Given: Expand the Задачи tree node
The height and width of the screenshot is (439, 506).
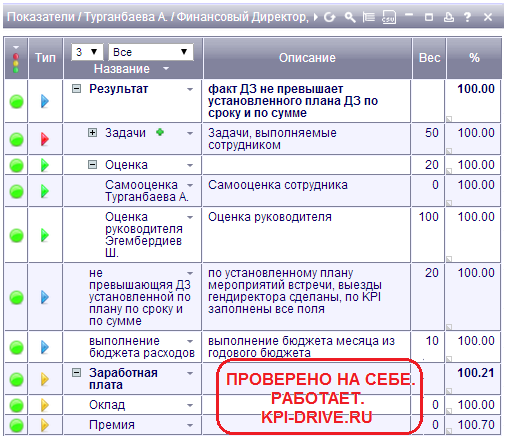Looking at the screenshot, I should (92, 133).
